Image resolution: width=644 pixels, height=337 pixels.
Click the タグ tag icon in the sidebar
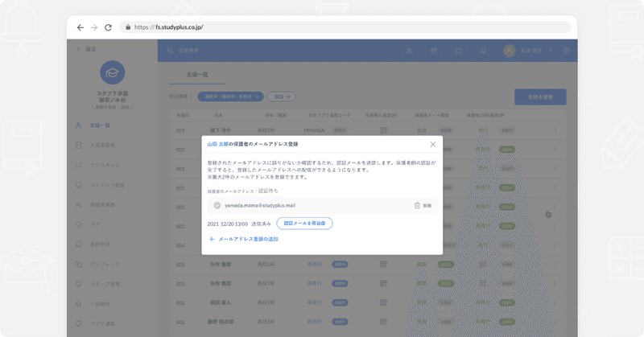point(78,224)
